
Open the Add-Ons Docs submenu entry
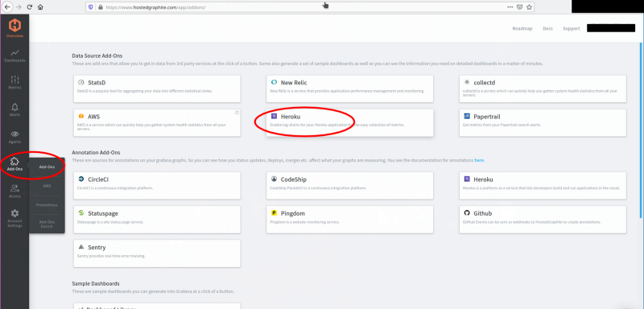[x=47, y=224]
